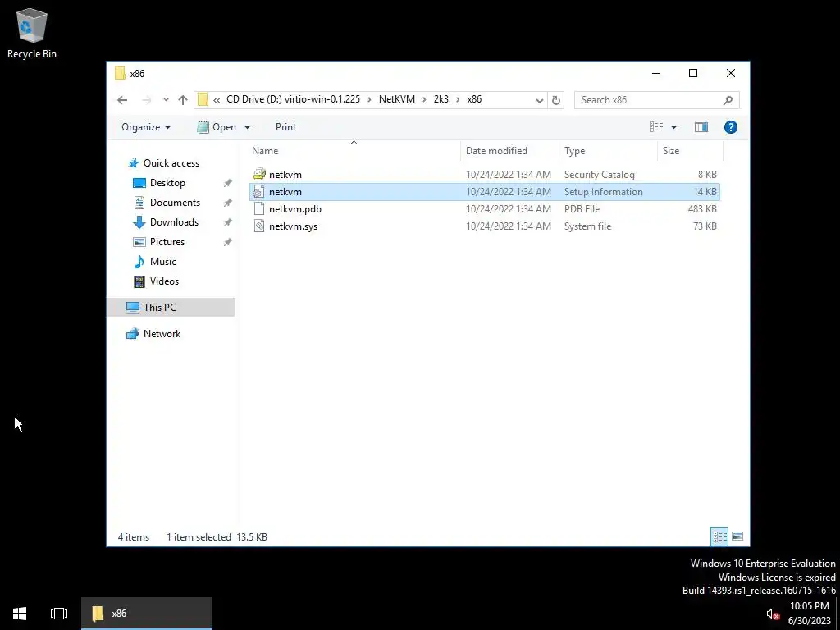Click the x86 window title folder icon
Screen dimensions: 840x630
click(120, 73)
